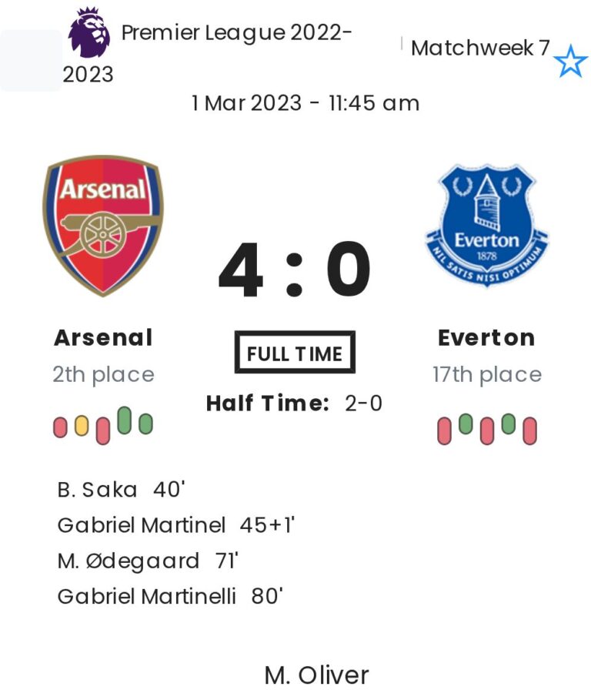Click Everton's last red form indicator
The width and height of the screenshot is (591, 700).
tap(529, 430)
